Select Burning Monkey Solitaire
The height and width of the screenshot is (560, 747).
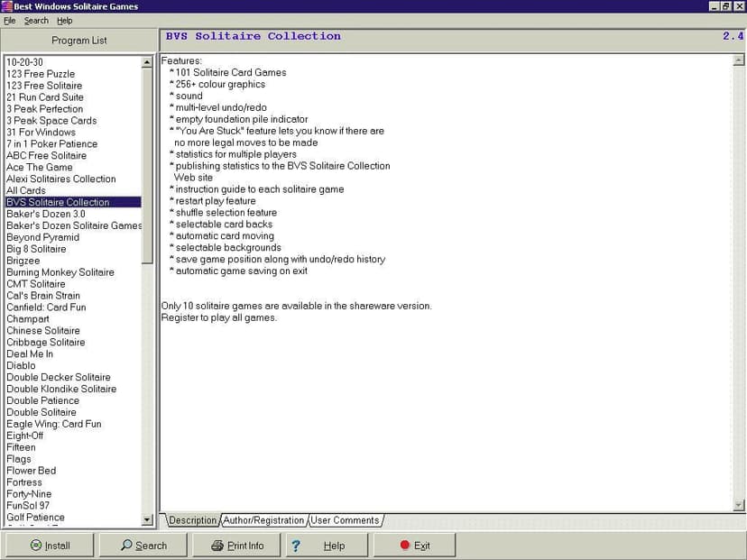[73, 272]
